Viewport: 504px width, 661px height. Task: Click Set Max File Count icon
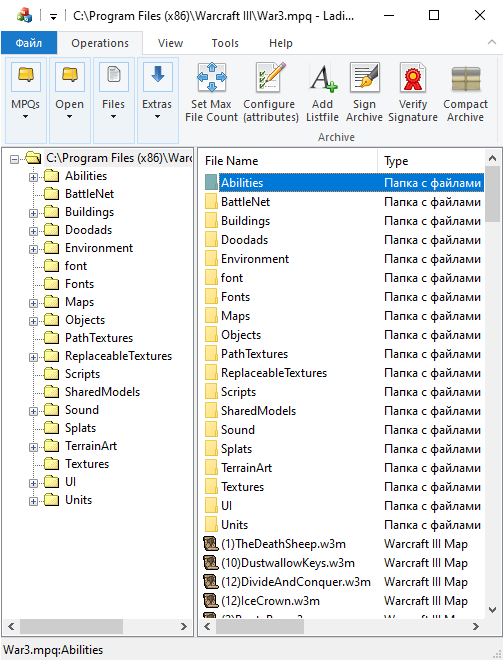(212, 78)
